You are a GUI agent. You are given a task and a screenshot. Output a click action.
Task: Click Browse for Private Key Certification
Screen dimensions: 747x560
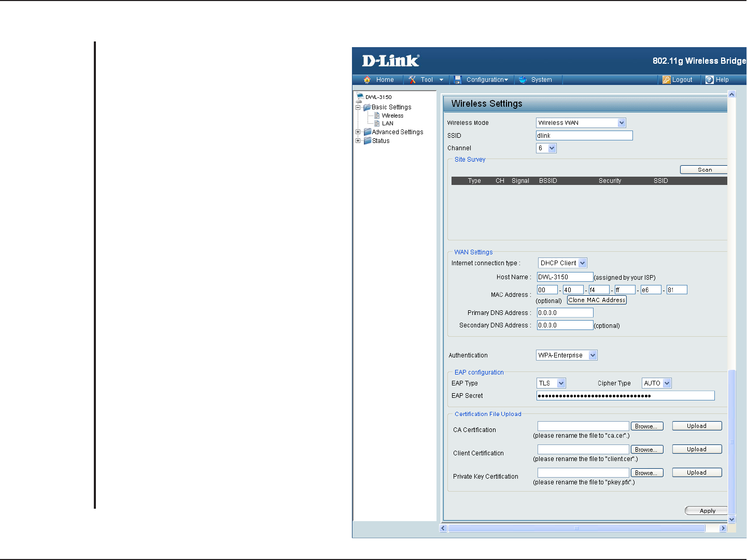click(x=647, y=473)
